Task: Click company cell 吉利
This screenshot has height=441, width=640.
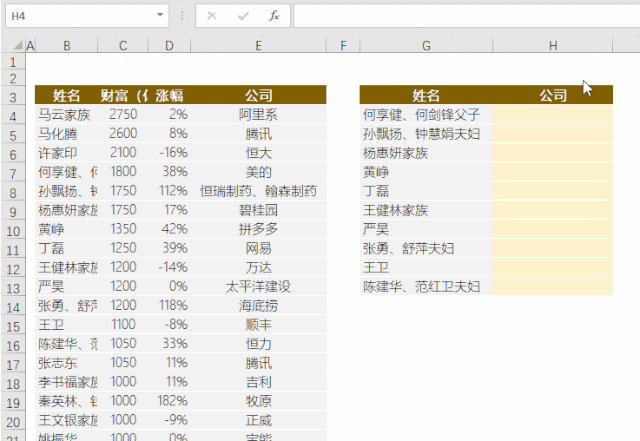Action: coord(258,382)
